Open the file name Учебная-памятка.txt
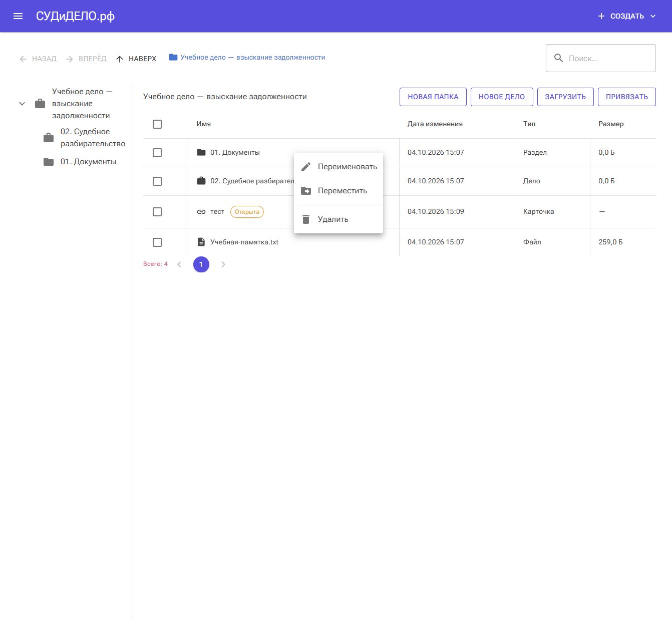Screen dimensions: 672x627 pyautogui.click(x=244, y=242)
